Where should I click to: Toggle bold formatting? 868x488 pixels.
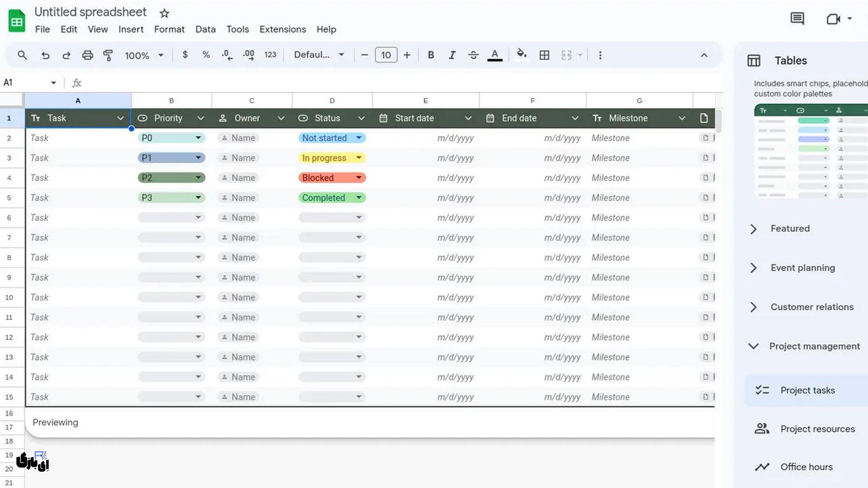point(431,55)
